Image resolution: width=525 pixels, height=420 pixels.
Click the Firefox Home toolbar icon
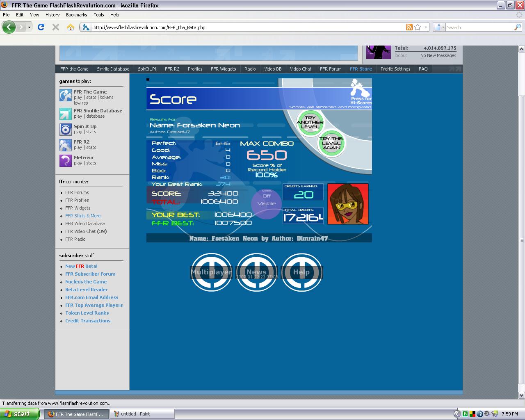tap(71, 27)
